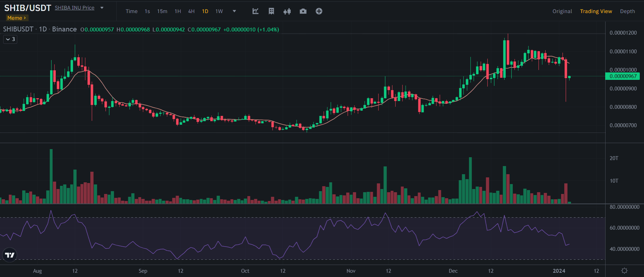The height and width of the screenshot is (277, 644).
Task: Open the more time intervals dropdown arrow
Action: coord(234,11)
